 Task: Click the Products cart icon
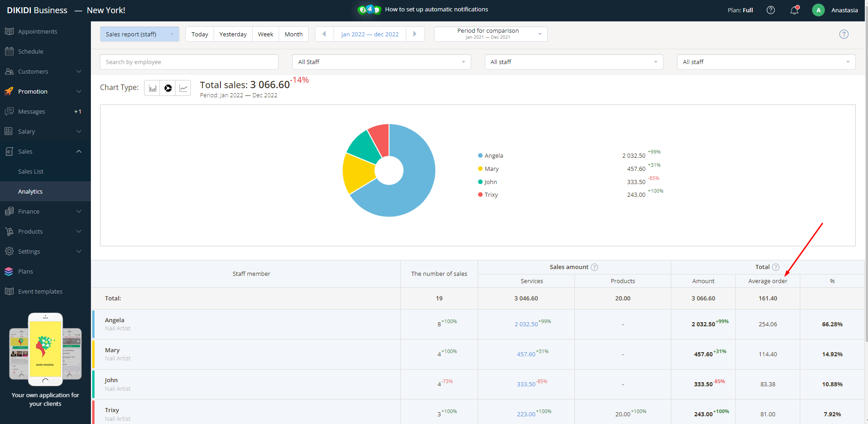[9, 231]
